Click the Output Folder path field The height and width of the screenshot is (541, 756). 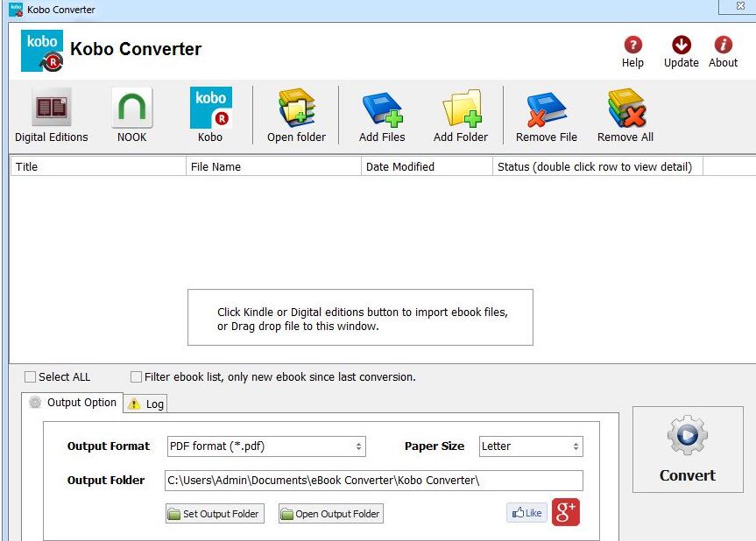pyautogui.click(x=374, y=481)
